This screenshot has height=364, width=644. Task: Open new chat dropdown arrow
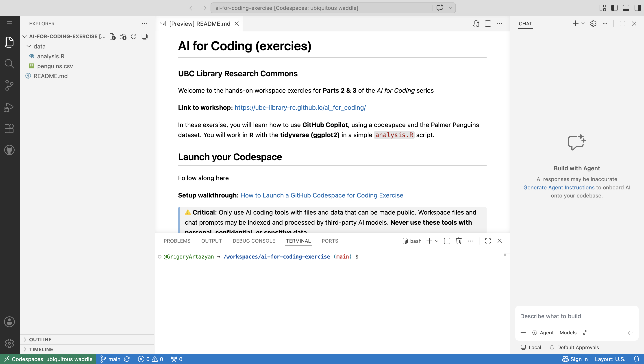click(x=583, y=24)
